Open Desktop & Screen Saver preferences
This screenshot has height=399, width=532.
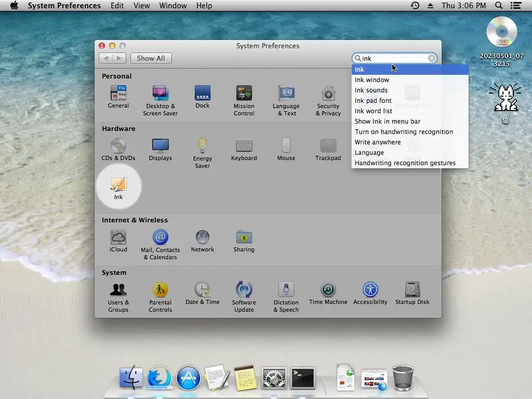160,100
